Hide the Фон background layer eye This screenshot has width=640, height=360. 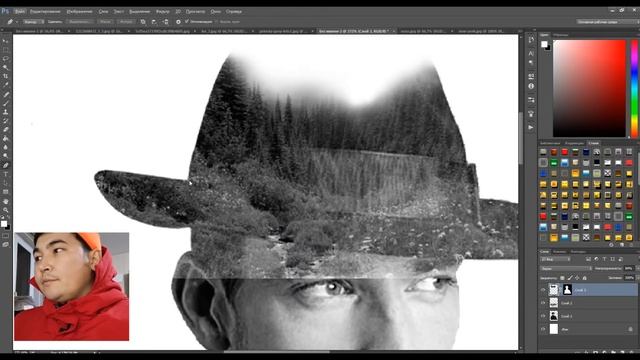tap(543, 329)
